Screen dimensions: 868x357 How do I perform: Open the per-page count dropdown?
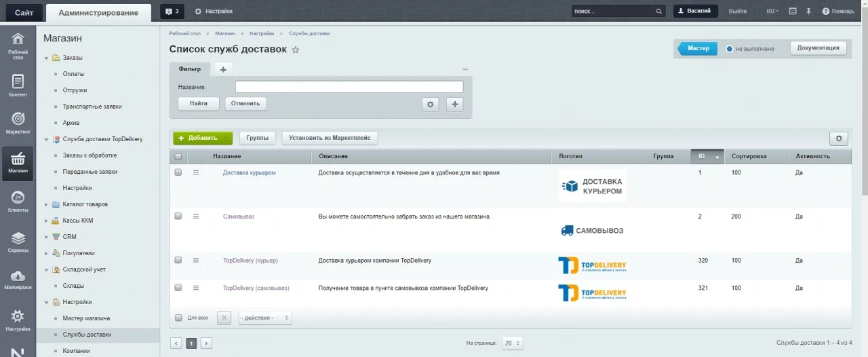click(x=512, y=343)
